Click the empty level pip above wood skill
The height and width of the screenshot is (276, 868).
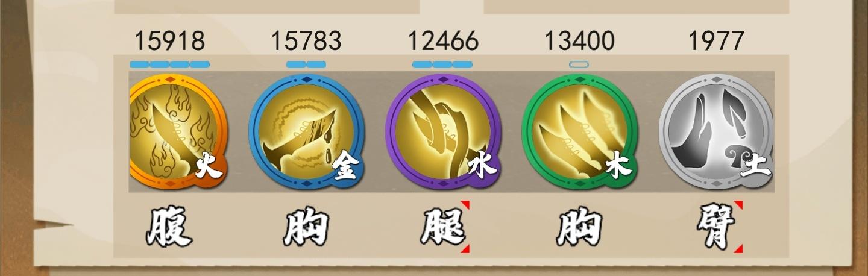[x=579, y=64]
